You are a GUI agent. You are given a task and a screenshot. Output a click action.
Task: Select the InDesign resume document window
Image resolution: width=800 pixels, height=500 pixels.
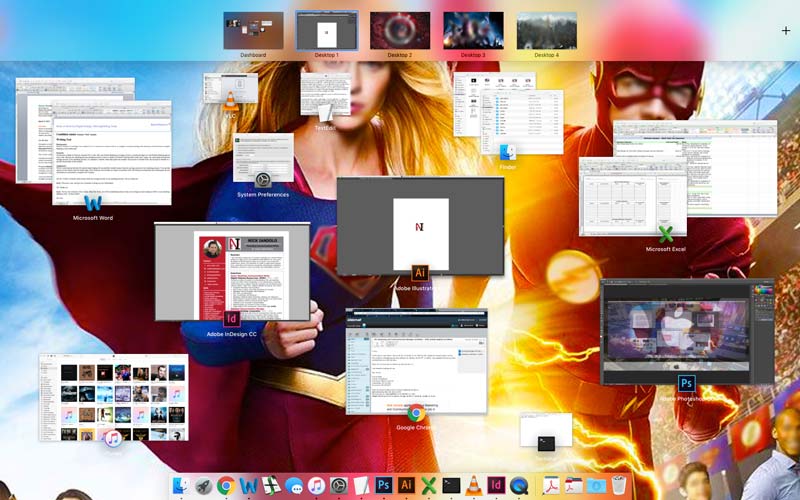tap(232, 271)
